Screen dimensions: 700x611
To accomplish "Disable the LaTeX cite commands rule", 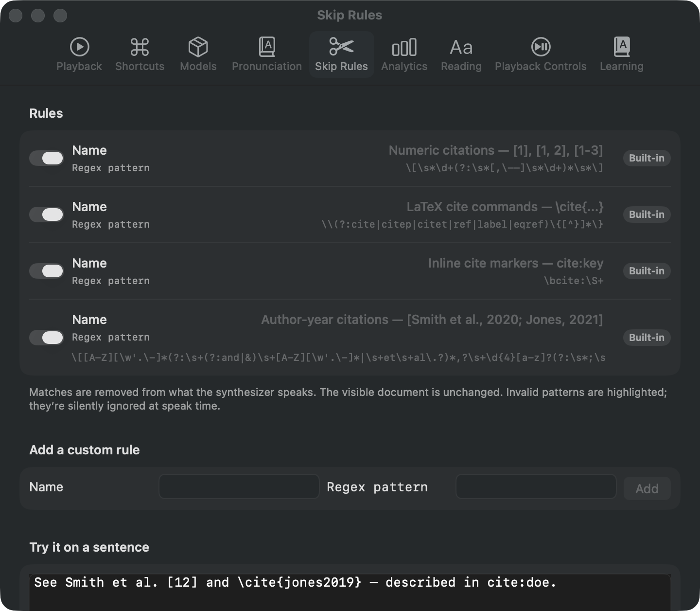I will [47, 215].
